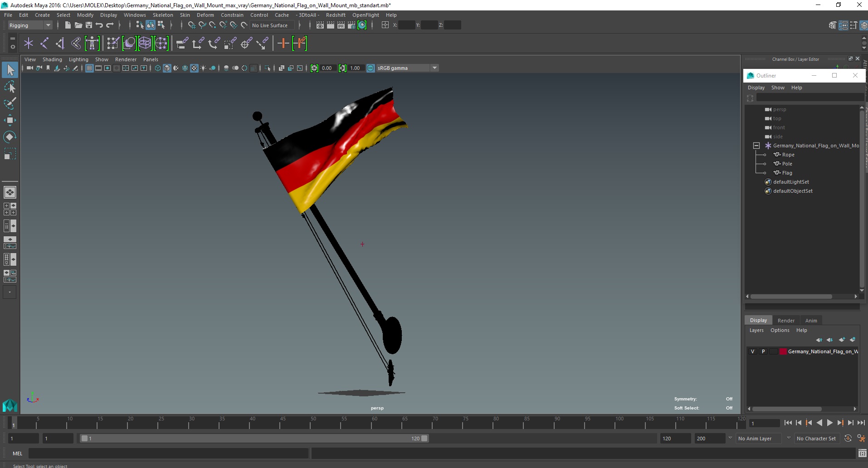Viewport: 868px width, 468px height.
Task: Open the Render Current Frame icon
Action: (331, 25)
